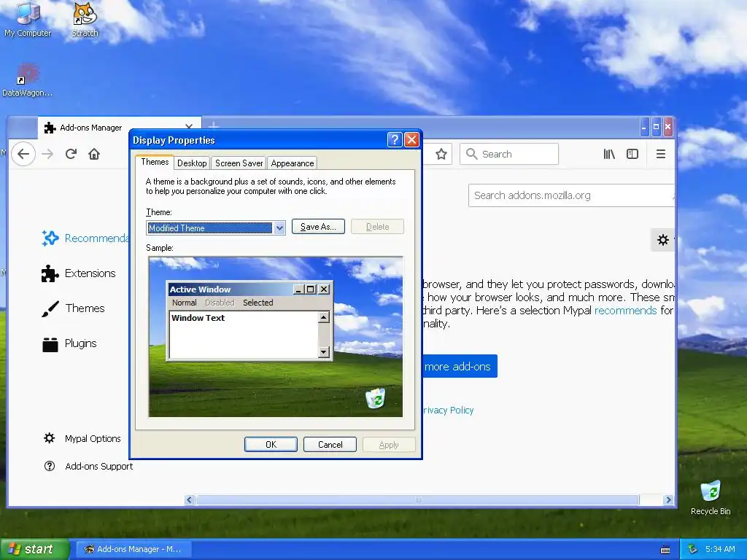Cancel the Display Properties dialog
This screenshot has height=560, width=747.
click(330, 444)
